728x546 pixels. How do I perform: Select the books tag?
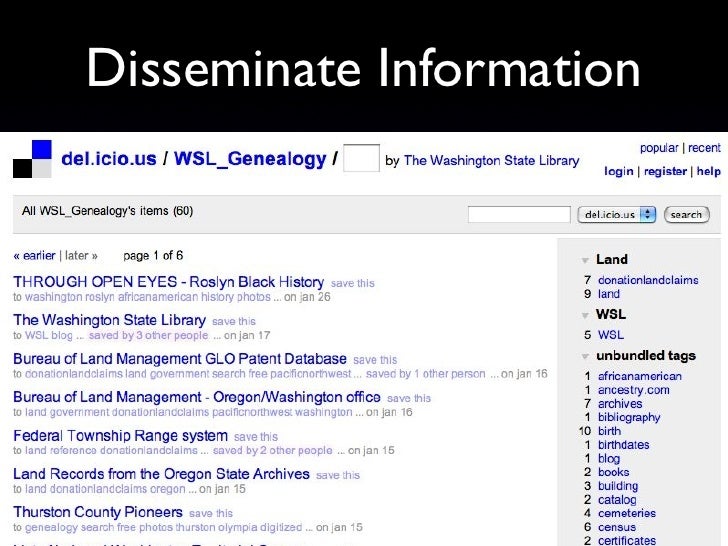(x=613, y=472)
